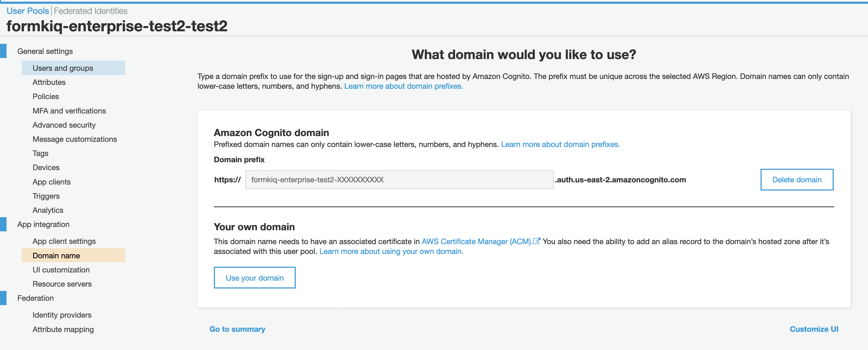Open Message customizations page
This screenshot has width=868, height=350.
point(75,139)
